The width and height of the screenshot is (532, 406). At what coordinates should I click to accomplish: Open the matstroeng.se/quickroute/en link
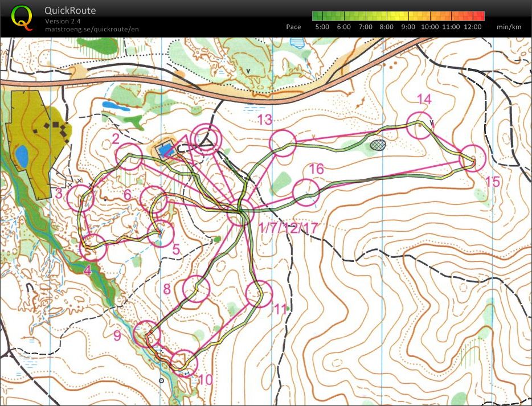(x=92, y=29)
